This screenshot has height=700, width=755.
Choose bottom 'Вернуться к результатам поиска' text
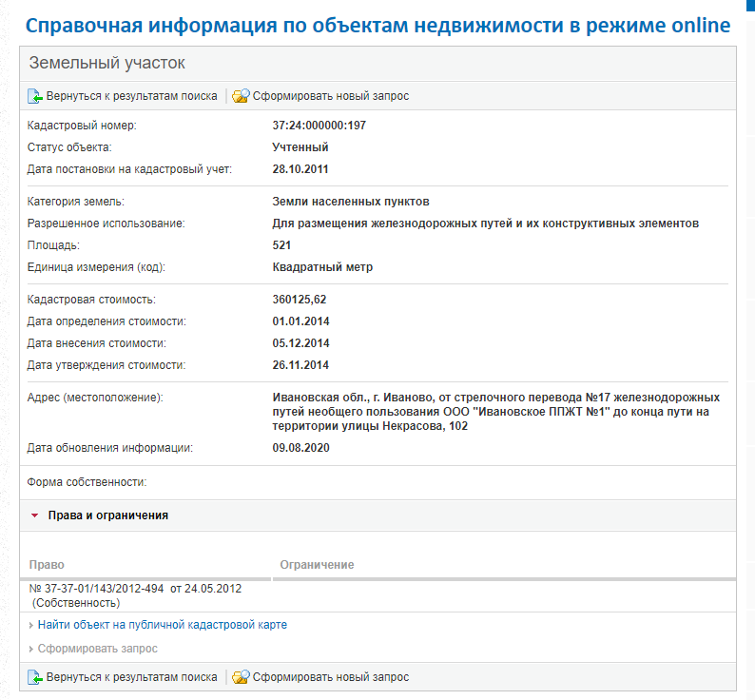coord(131,677)
